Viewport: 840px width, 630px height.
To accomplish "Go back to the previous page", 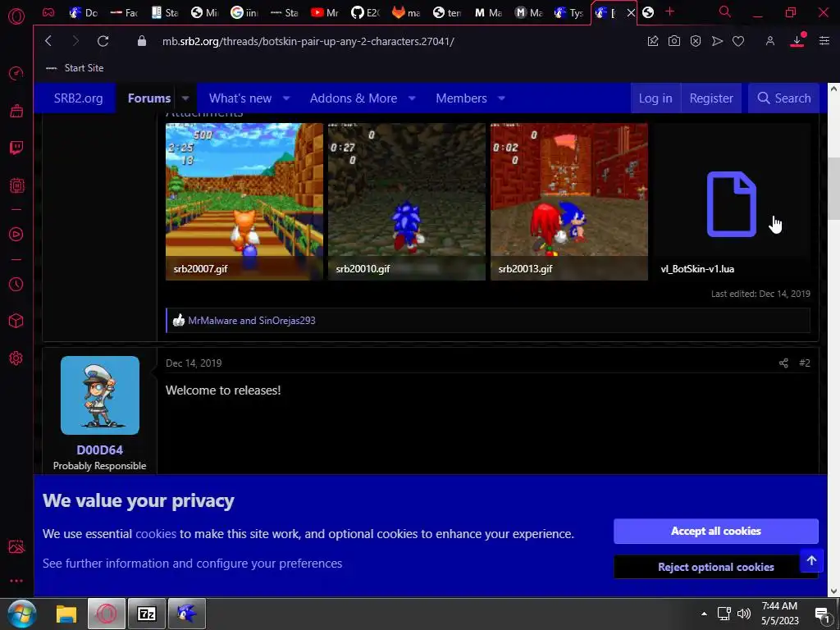I will coord(48,41).
